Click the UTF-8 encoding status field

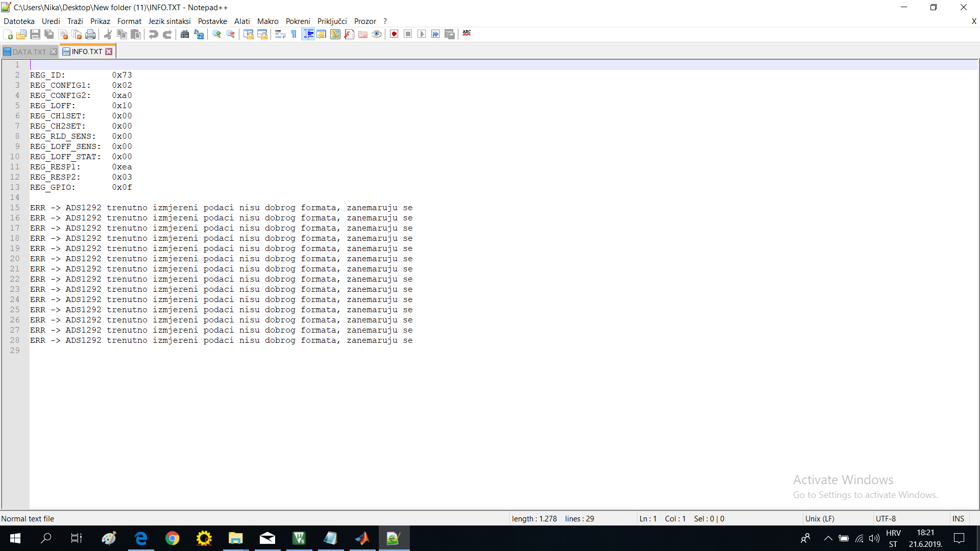click(x=911, y=519)
